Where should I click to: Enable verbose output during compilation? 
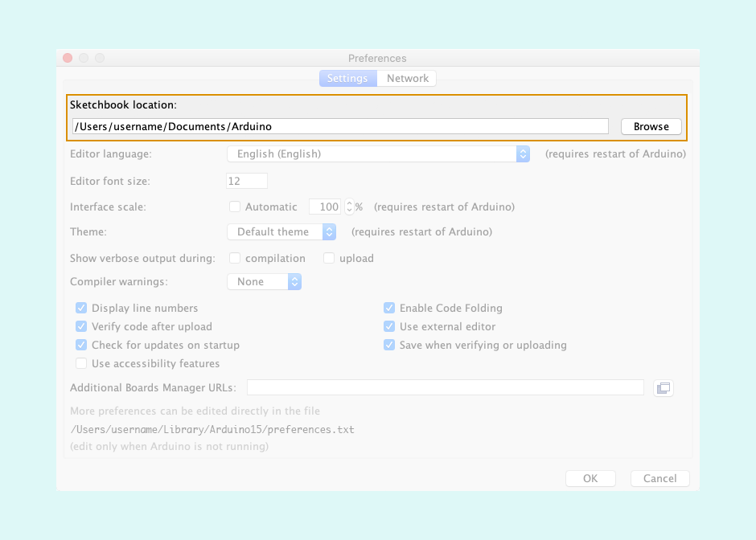[x=235, y=258]
